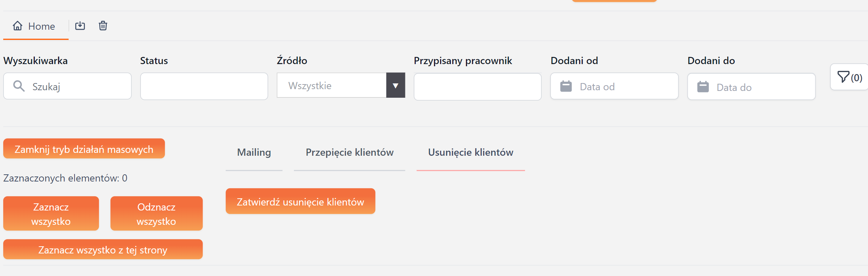Viewport: 868px width, 276px height.
Task: Focus the Data od date field
Action: tap(624, 87)
